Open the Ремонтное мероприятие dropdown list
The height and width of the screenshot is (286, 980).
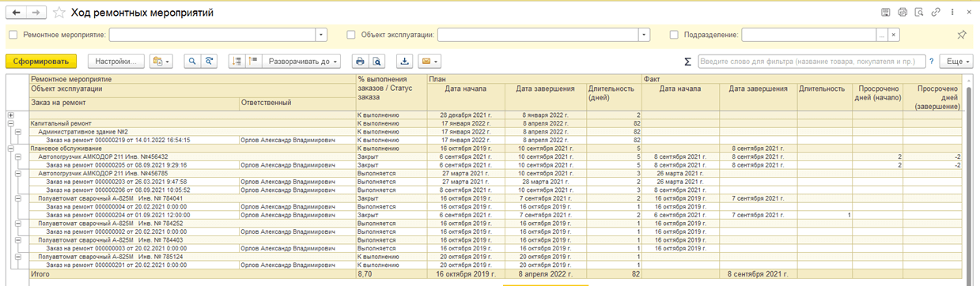tap(321, 35)
